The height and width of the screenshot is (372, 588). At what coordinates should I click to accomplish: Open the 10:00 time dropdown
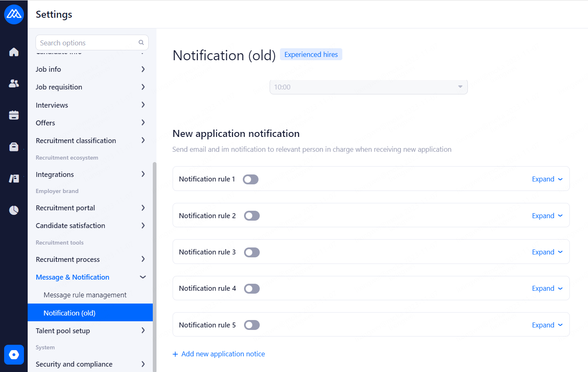point(368,87)
